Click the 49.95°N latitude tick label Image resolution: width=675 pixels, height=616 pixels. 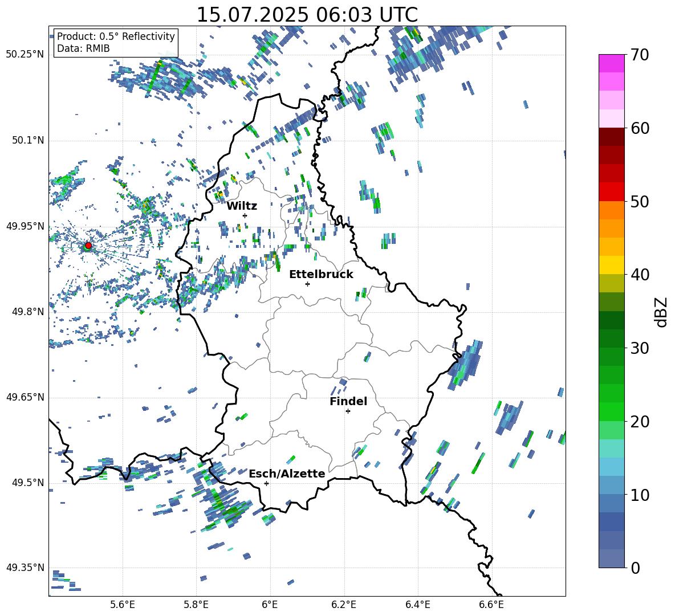[25, 226]
